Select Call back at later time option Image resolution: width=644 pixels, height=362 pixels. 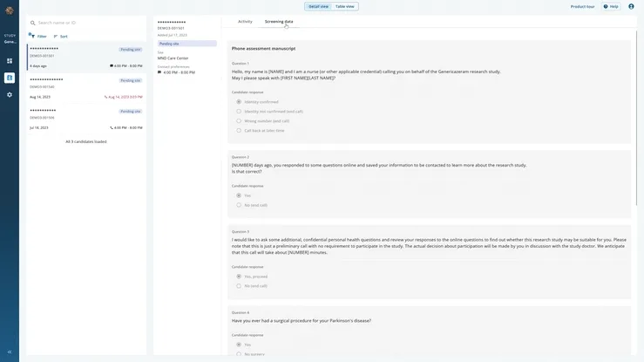[x=239, y=130]
